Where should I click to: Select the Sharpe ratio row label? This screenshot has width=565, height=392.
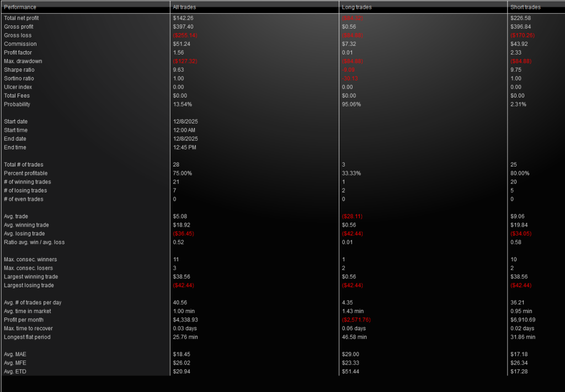(x=19, y=70)
